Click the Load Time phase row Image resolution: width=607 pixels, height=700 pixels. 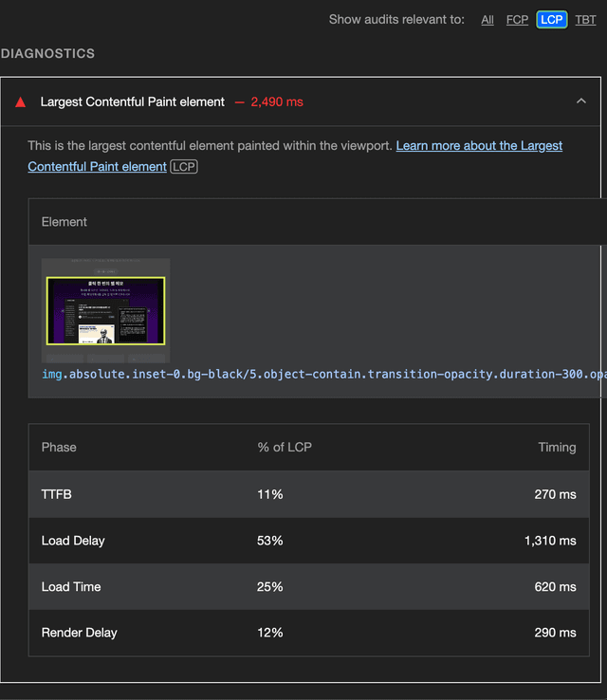pyautogui.click(x=309, y=586)
